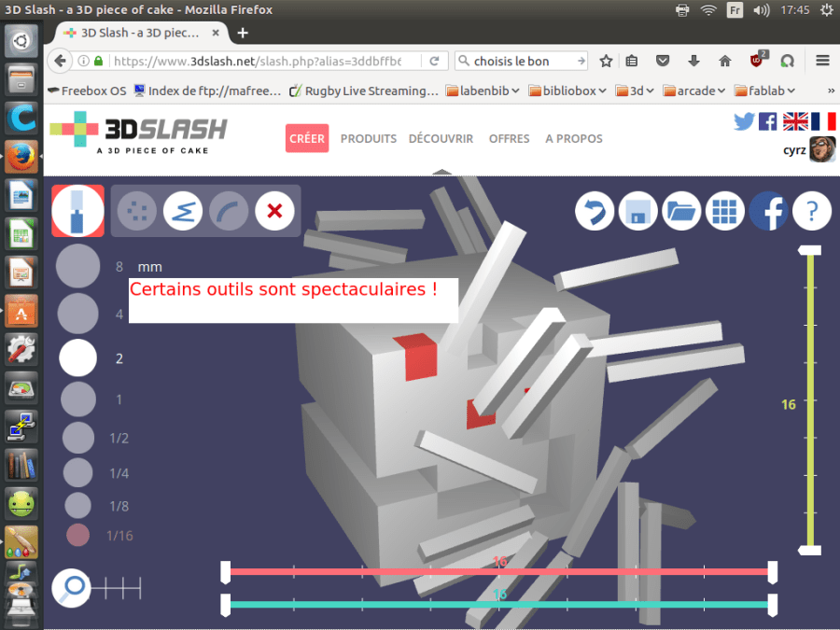This screenshot has width=840, height=630.
Task: Share via the round Facebook icon
Action: pos(768,211)
